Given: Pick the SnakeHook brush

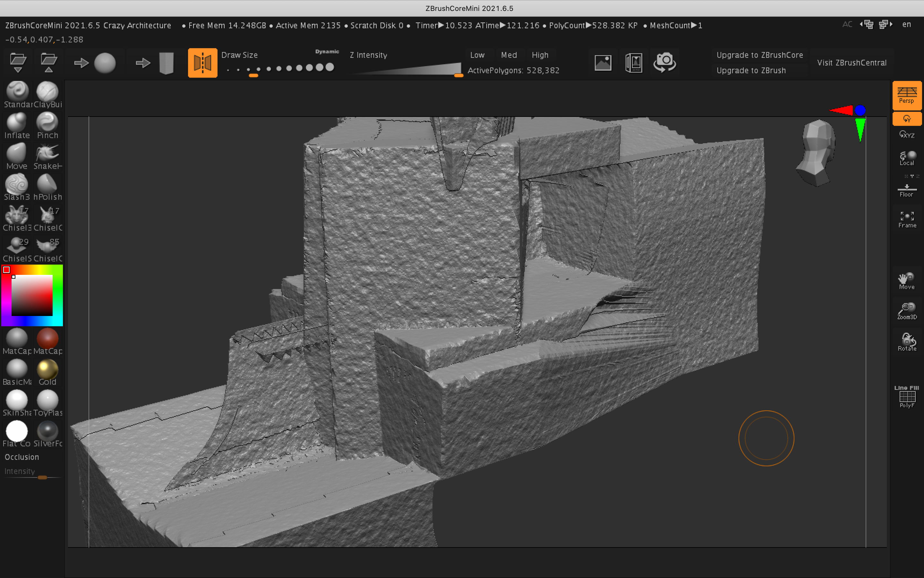Looking at the screenshot, I should point(47,156).
